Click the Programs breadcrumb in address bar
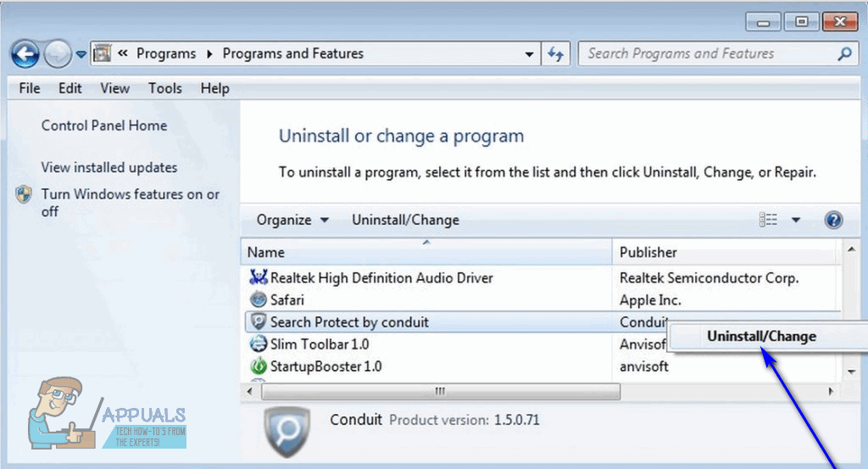868x469 pixels. [x=166, y=53]
